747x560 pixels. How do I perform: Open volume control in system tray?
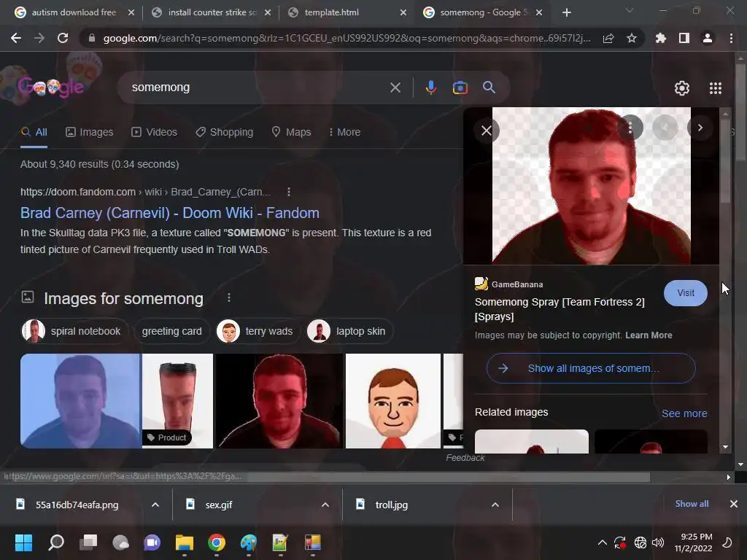tap(658, 542)
